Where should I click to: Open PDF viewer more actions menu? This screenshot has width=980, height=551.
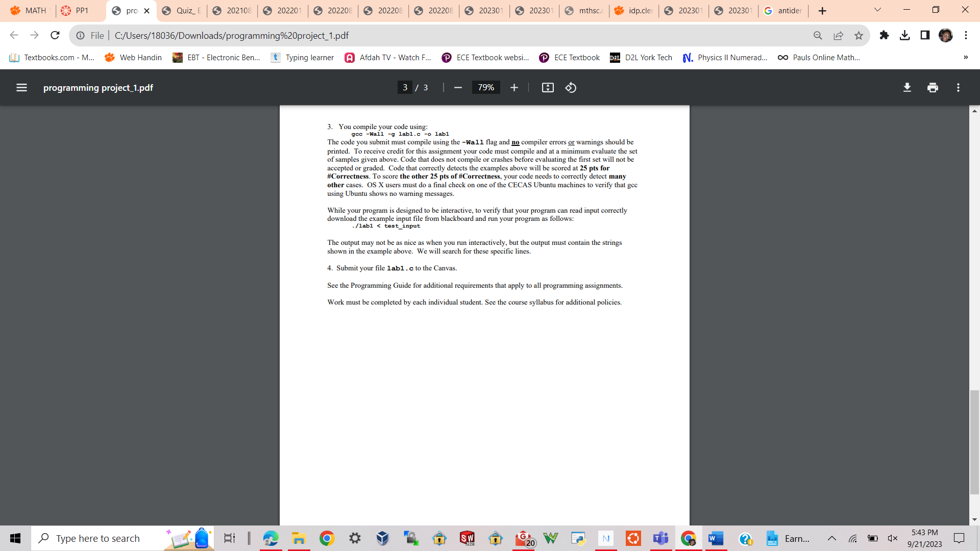click(958, 88)
